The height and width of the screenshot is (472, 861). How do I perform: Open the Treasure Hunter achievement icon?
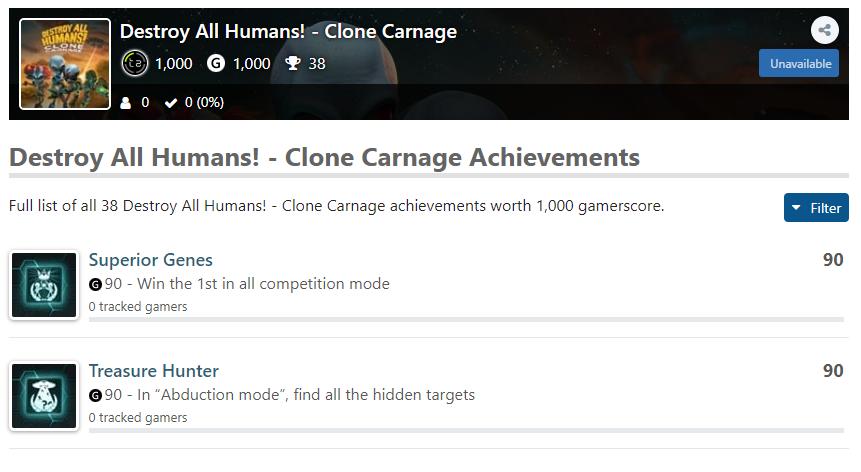[44, 396]
